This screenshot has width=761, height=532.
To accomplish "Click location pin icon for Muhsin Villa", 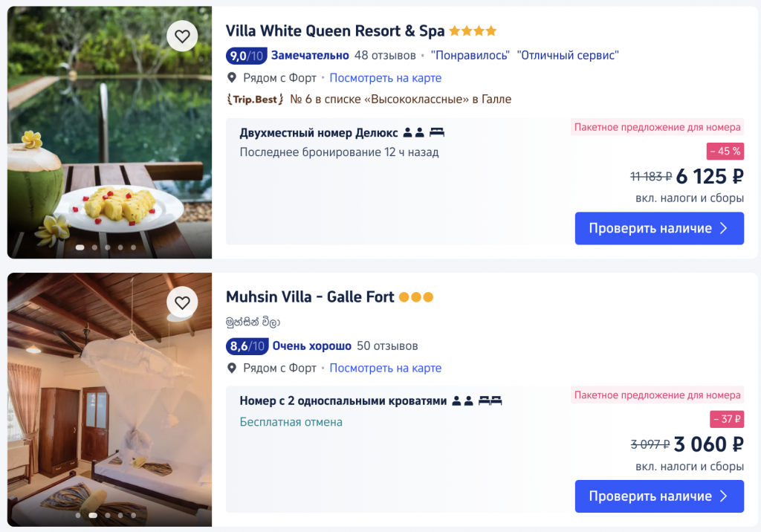I will coord(232,368).
